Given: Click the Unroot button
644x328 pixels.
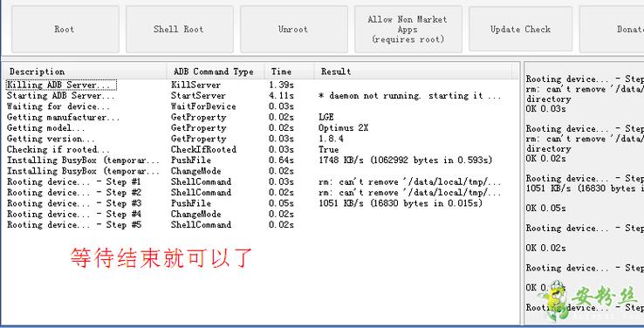Looking at the screenshot, I should (294, 29).
